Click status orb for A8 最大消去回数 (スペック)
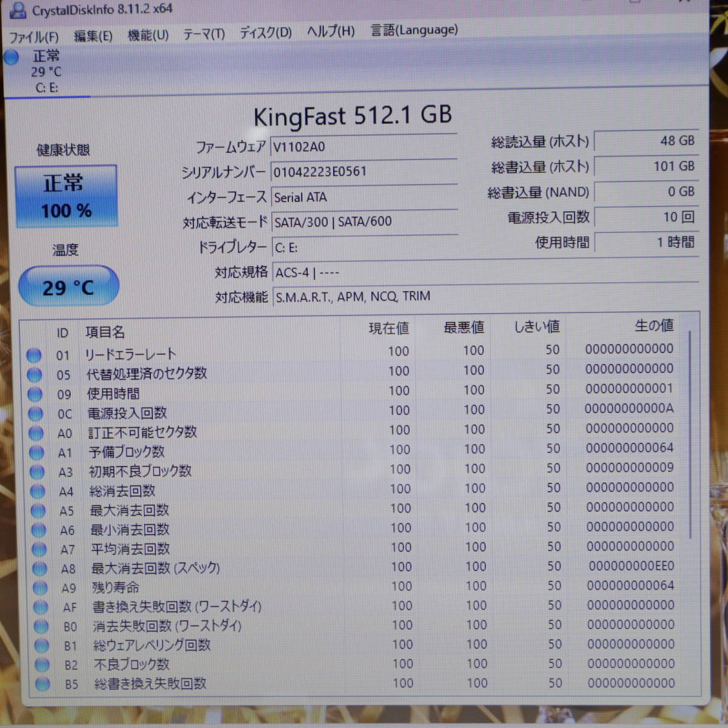The image size is (728, 728). pyautogui.click(x=39, y=568)
